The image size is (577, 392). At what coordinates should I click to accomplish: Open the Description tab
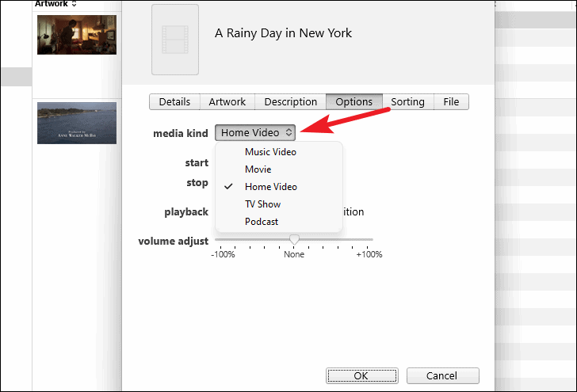[290, 102]
